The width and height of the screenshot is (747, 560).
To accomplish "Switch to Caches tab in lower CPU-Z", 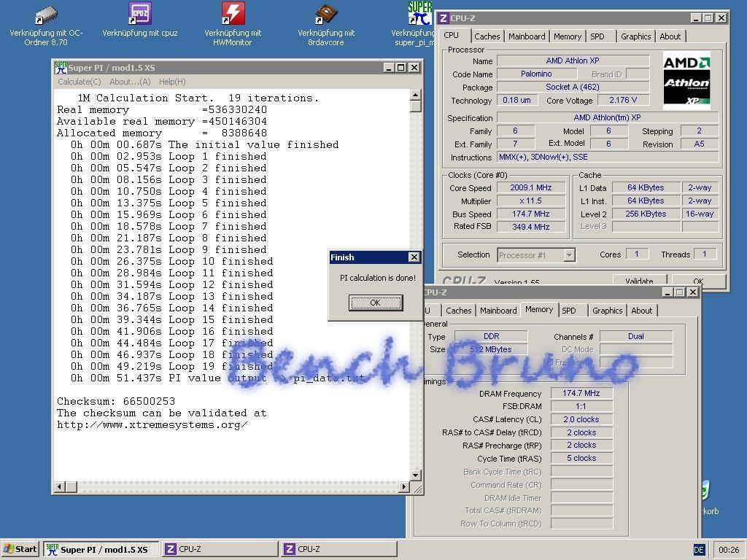I will [458, 311].
